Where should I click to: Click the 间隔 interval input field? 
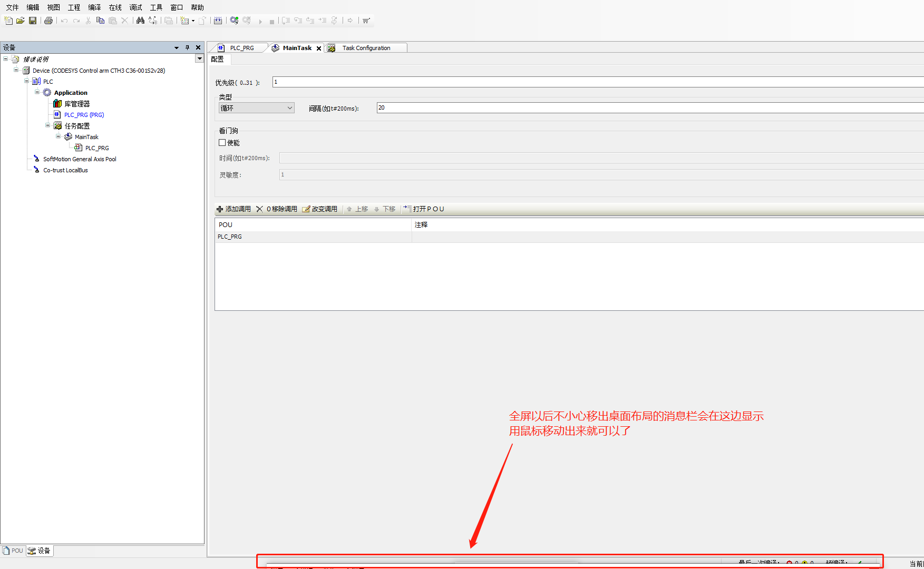(x=650, y=108)
